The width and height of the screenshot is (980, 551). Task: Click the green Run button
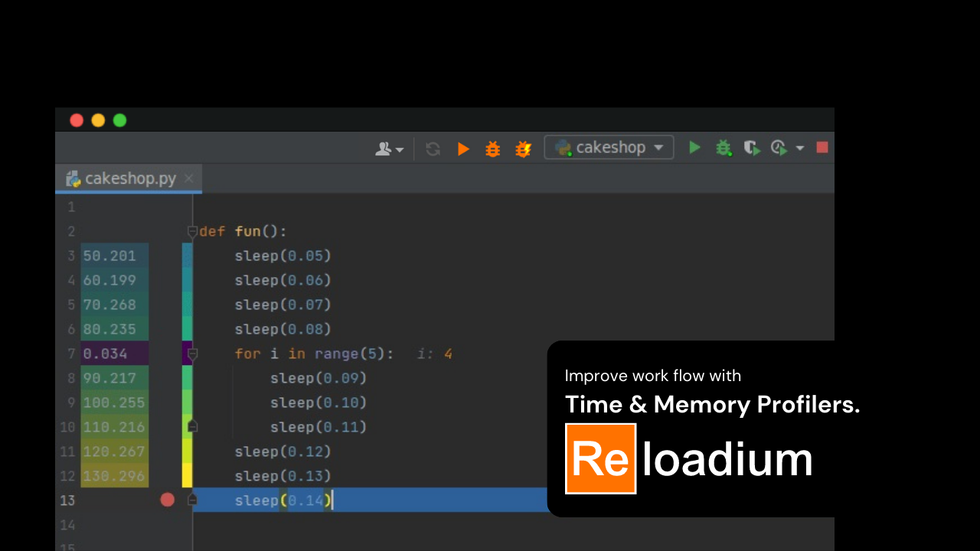(x=694, y=147)
